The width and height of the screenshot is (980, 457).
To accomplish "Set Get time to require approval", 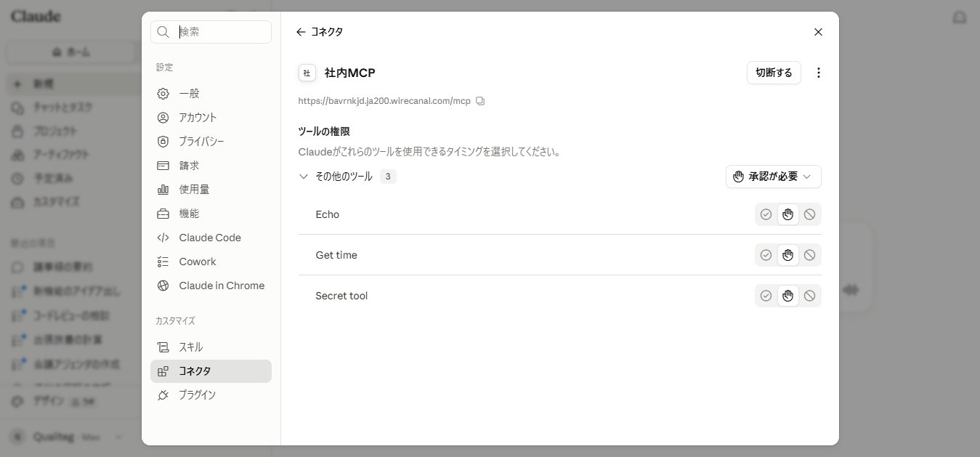I will pyautogui.click(x=787, y=255).
